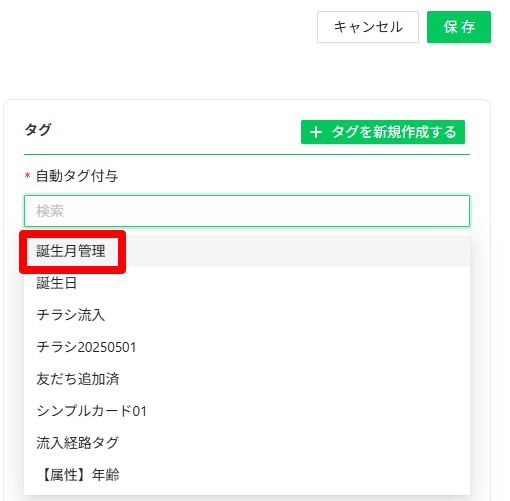Open タグを新規作成する to create a tag
Viewport: 510px width, 501px height.
pos(383,132)
